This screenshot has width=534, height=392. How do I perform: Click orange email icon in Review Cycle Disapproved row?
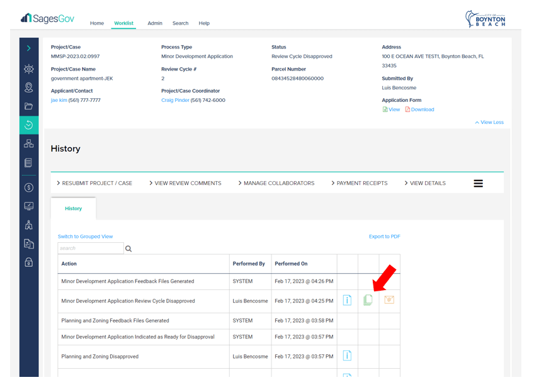(389, 300)
